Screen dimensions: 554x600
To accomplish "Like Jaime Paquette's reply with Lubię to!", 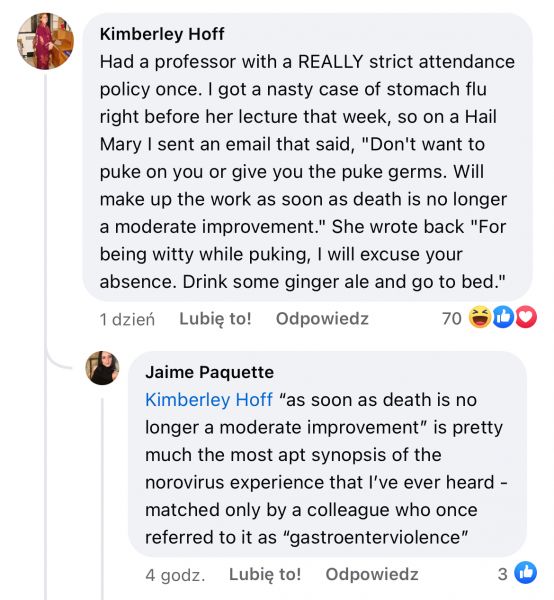I will click(x=265, y=574).
